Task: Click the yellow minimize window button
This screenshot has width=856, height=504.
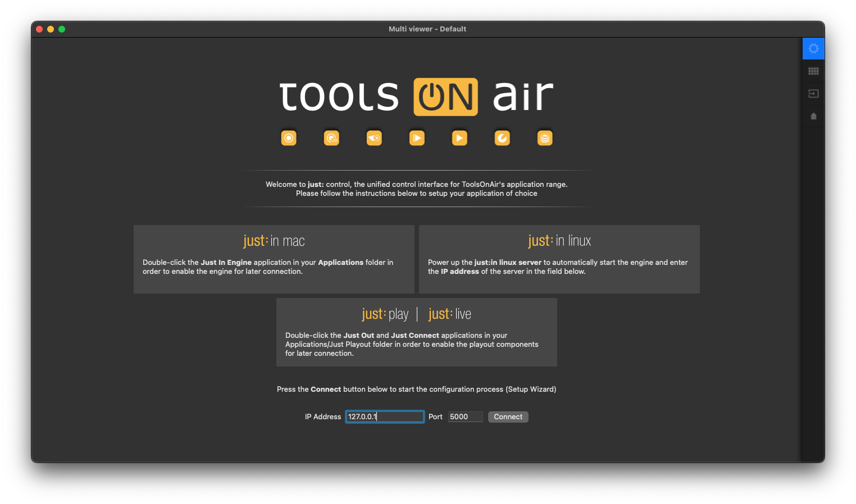Action: [x=51, y=29]
